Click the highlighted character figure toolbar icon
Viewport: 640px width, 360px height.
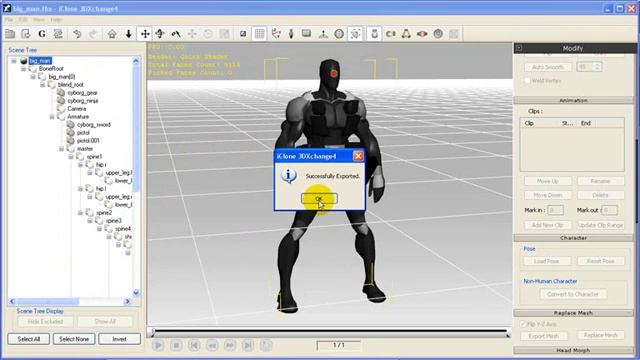pyautogui.click(x=374, y=34)
